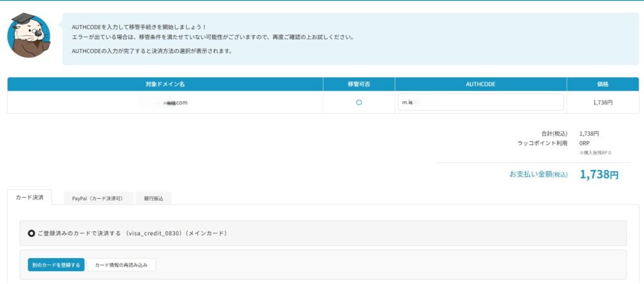This screenshot has width=644, height=284.
Task: Click the 移管可否 column header
Action: click(359, 84)
